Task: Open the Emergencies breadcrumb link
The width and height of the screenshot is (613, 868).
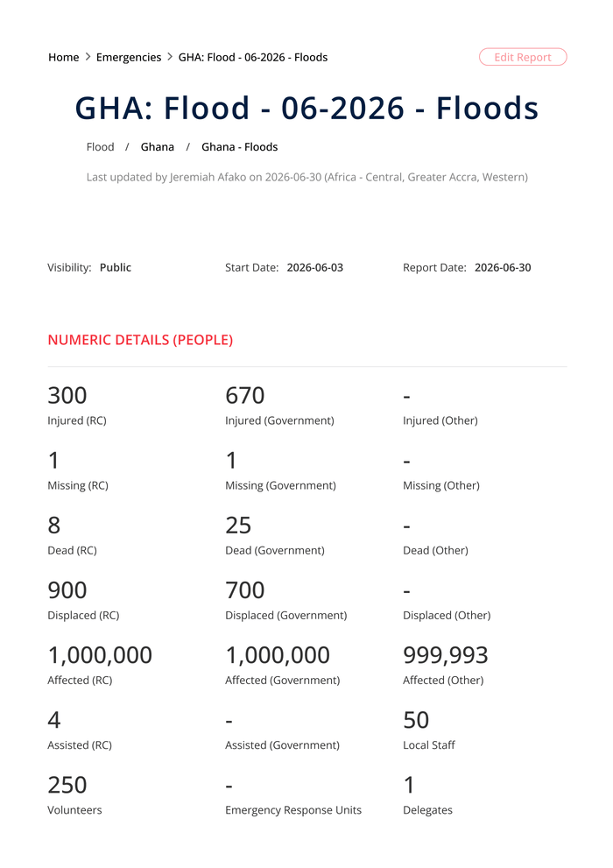Action: (x=129, y=58)
